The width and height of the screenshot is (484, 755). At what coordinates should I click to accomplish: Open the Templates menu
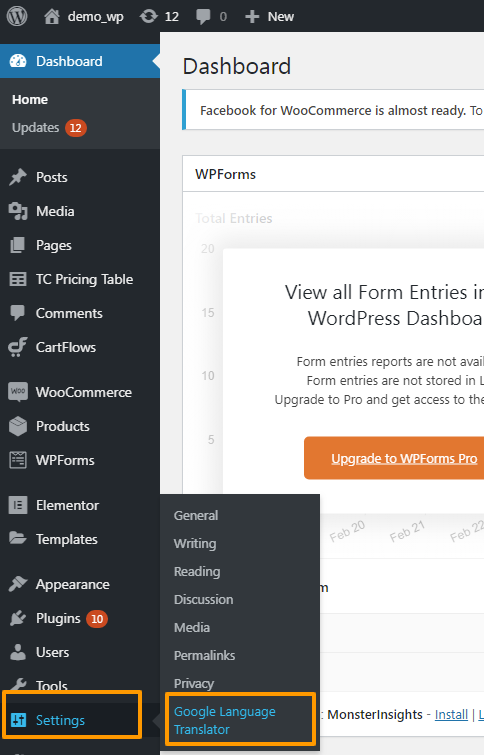(66, 539)
